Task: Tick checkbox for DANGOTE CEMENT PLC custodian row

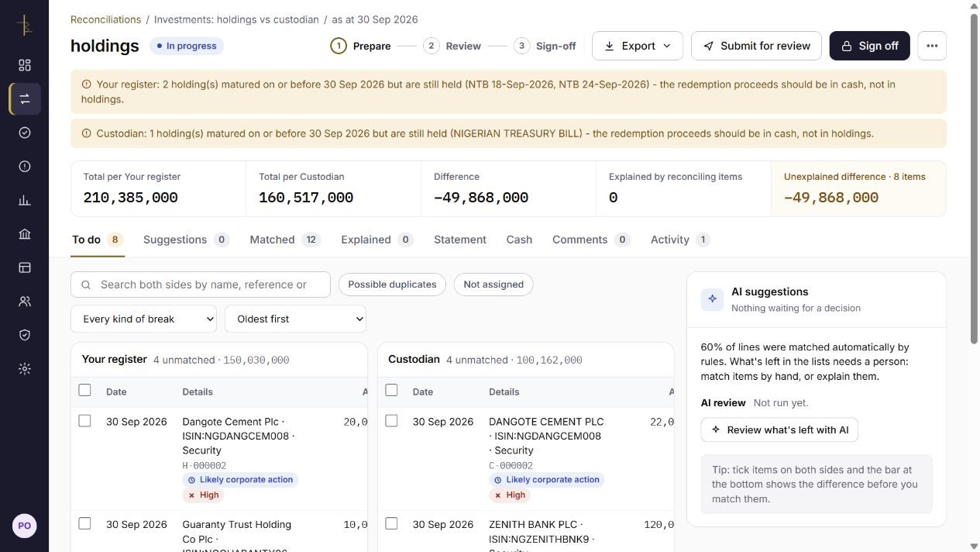Action: 391,421
